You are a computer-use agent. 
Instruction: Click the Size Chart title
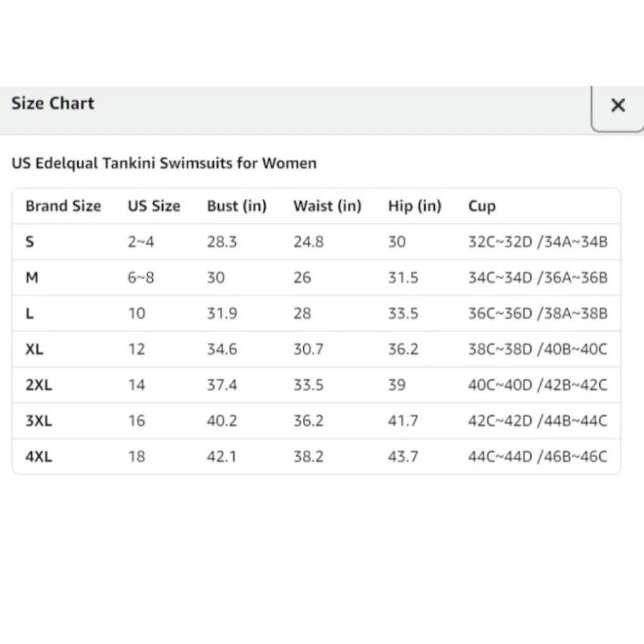point(53,104)
